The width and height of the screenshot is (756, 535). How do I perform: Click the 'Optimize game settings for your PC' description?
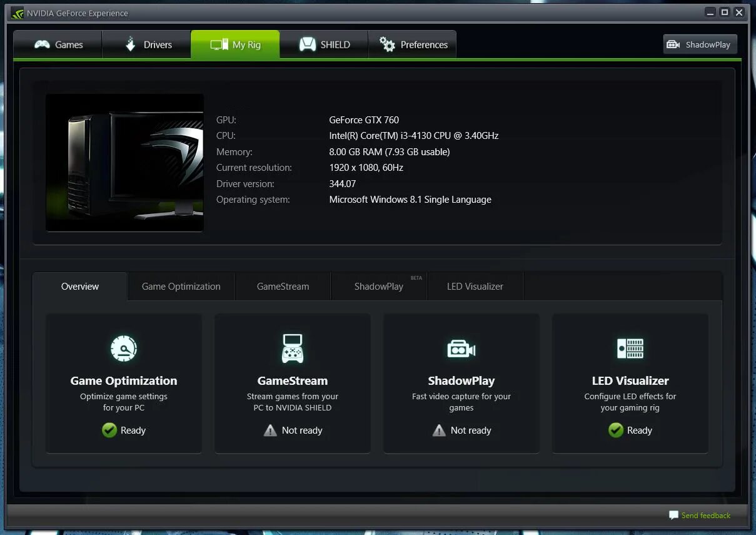[124, 402]
